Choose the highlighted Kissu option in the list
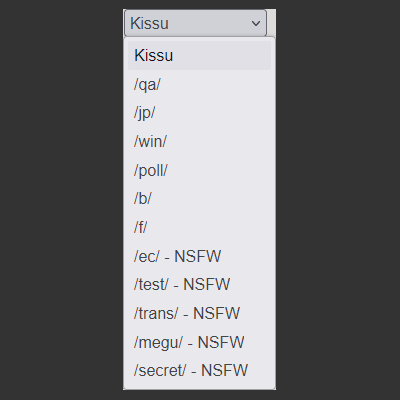400x400 pixels. 199,55
